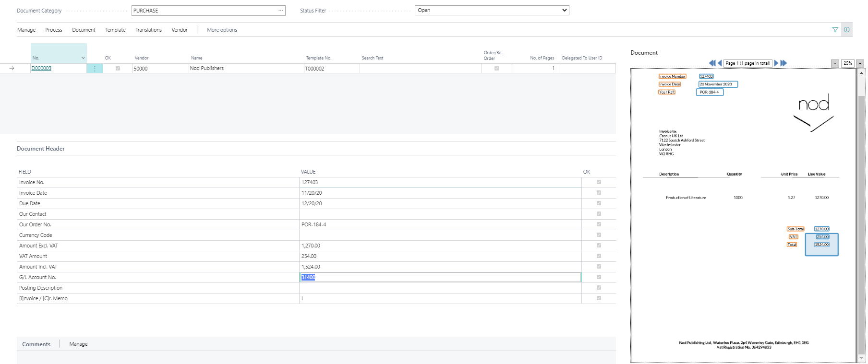Open Document Category lookup ellipsis
Viewport: 868px width, 364px height.
281,10
